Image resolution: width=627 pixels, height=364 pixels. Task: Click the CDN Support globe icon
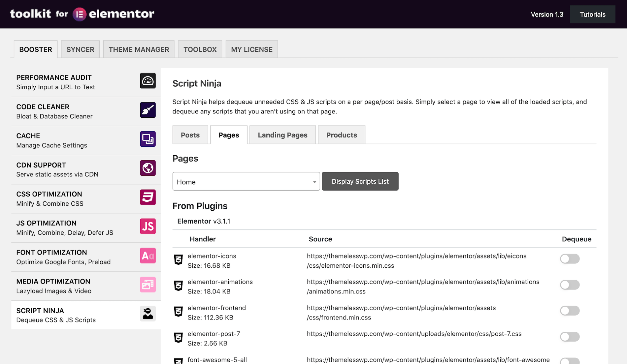pos(148,168)
